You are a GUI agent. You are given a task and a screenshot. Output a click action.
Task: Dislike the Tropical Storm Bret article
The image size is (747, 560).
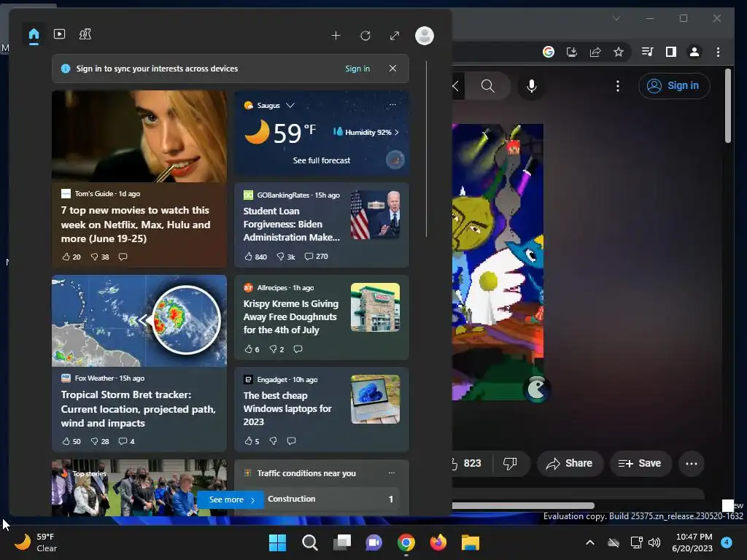pos(100,441)
